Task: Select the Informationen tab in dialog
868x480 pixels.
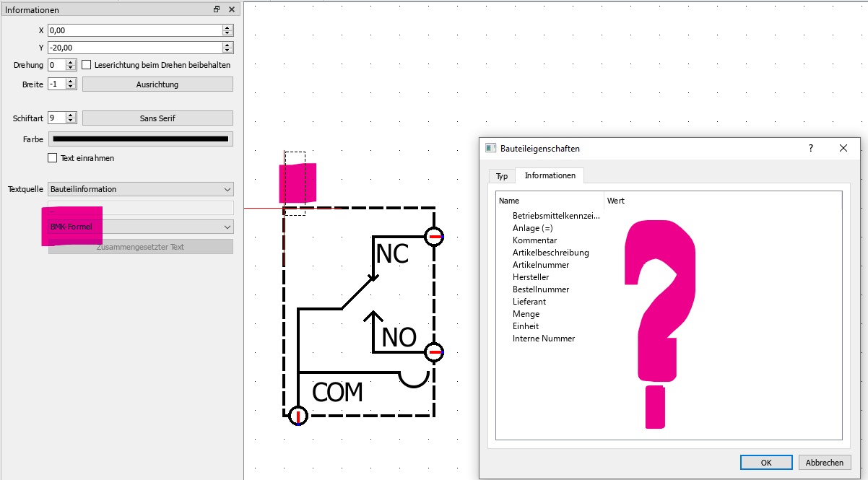Action: (550, 175)
